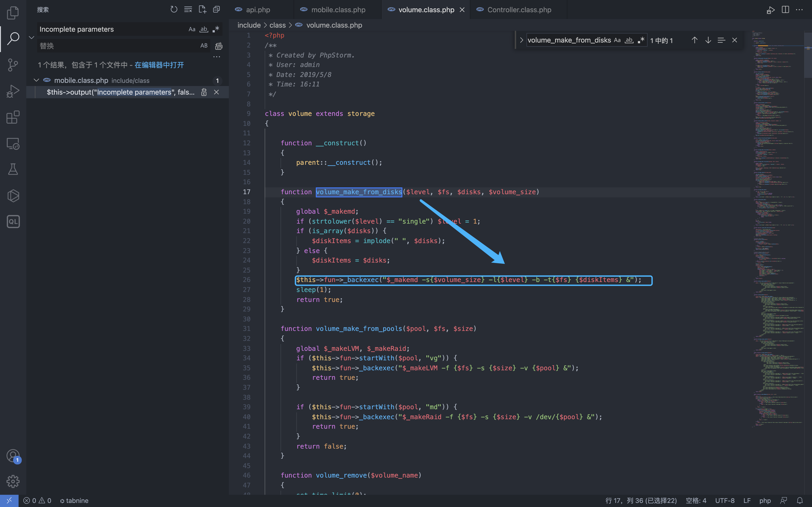Screen dimensions: 812x507
Task: Click the php language mode in status bar
Action: pos(765,500)
